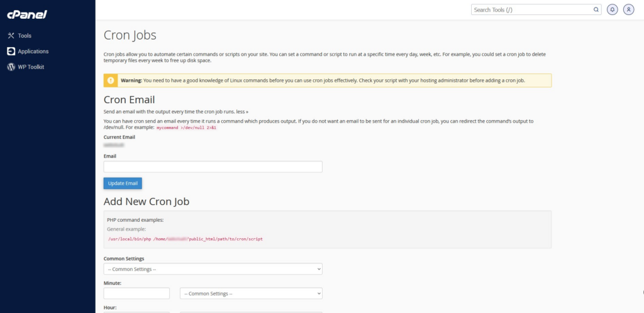This screenshot has width=644, height=313.
Task: Open the Tools menu label
Action: [x=25, y=36]
